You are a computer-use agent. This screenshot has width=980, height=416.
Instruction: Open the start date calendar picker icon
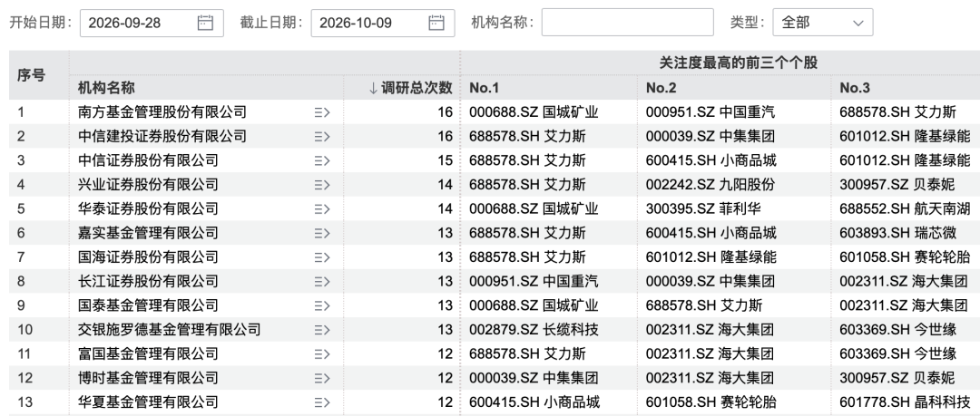click(x=206, y=24)
